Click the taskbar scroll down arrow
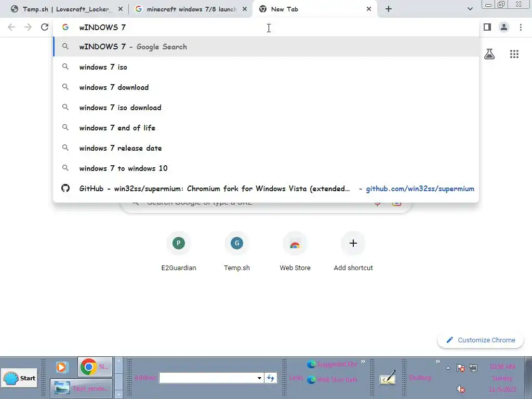The image size is (532, 399). pyautogui.click(x=118, y=394)
